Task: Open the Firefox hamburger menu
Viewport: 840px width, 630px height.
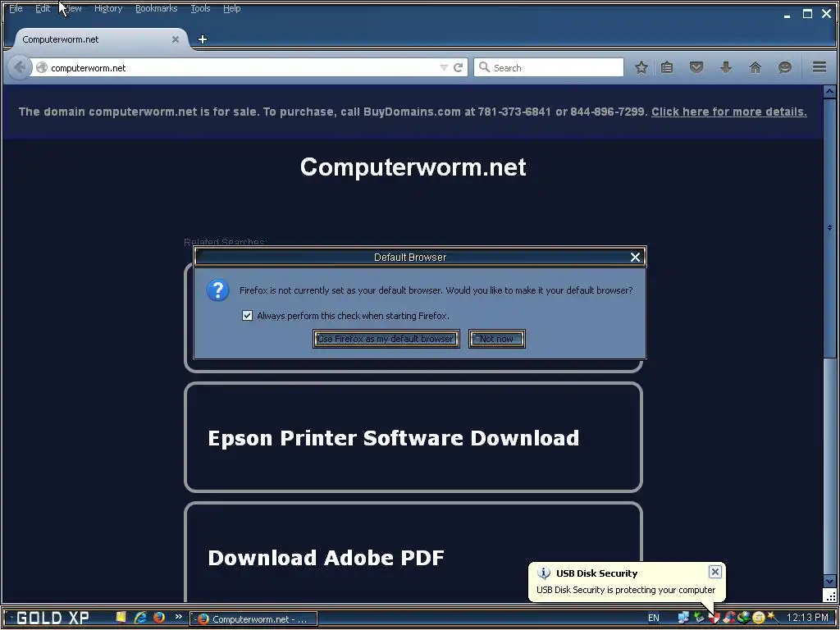Action: (x=819, y=67)
